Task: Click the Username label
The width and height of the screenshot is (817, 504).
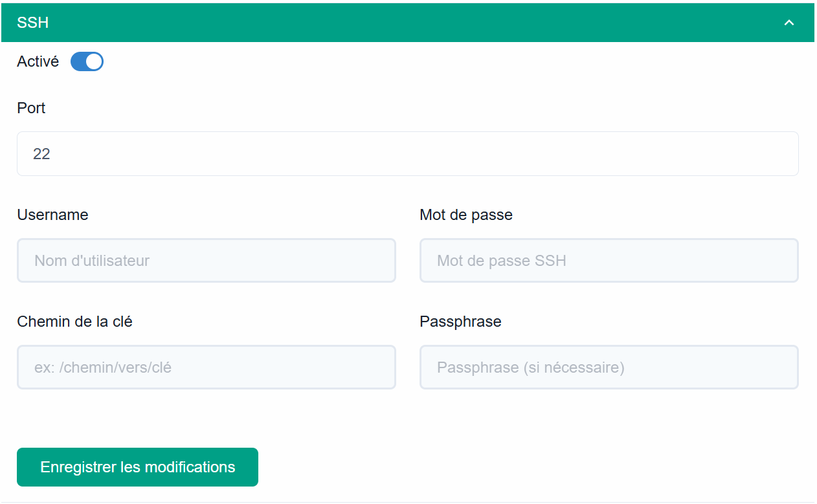Action: tap(52, 215)
